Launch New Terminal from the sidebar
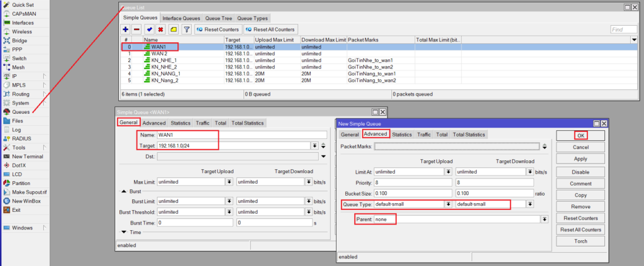The image size is (644, 266). tap(27, 156)
